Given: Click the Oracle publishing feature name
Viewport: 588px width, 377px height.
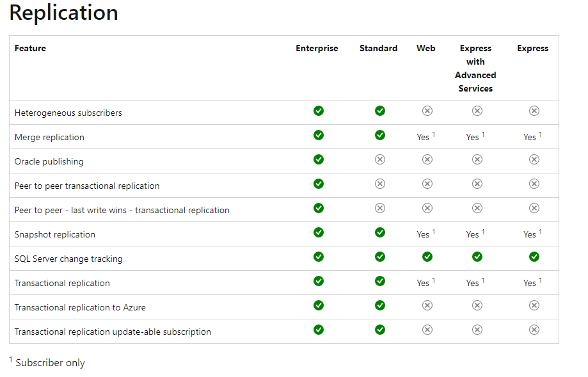Looking at the screenshot, I should (x=49, y=161).
